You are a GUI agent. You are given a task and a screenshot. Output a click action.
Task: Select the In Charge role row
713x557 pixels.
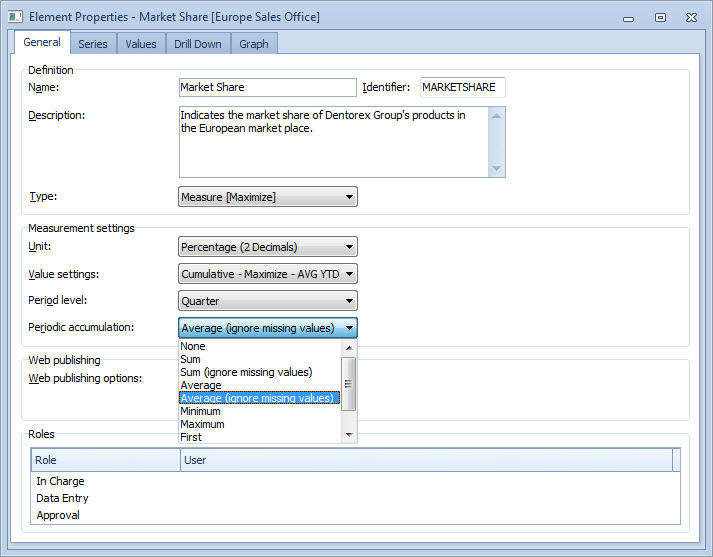tap(60, 481)
